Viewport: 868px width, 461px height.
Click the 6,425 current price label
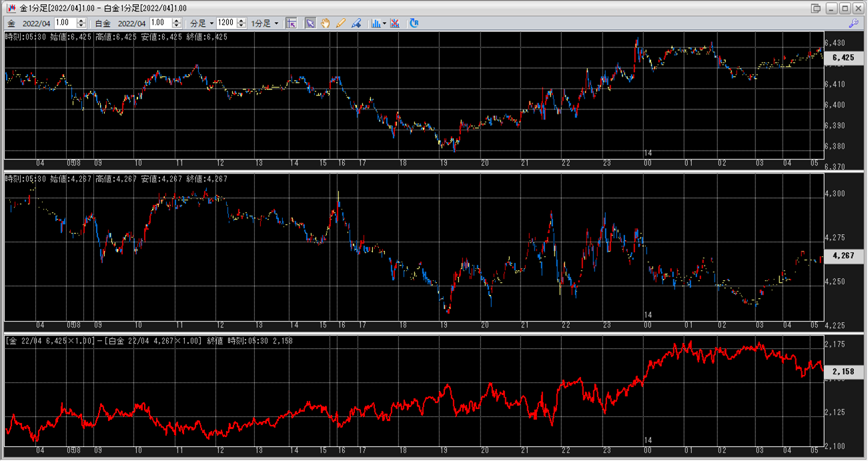point(843,58)
